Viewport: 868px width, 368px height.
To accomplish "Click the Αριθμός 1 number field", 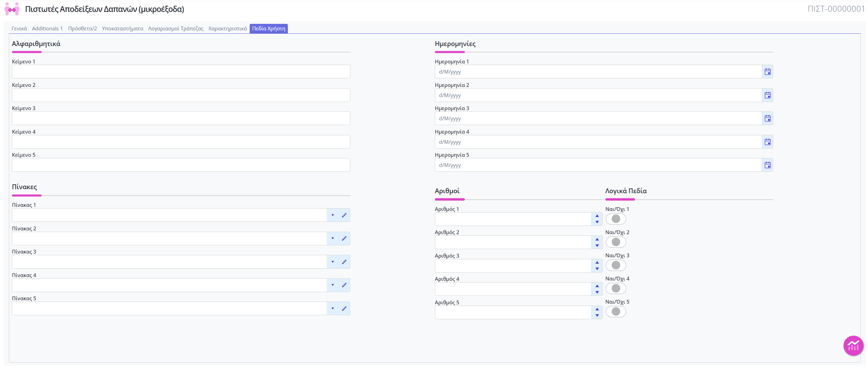I will (513, 219).
